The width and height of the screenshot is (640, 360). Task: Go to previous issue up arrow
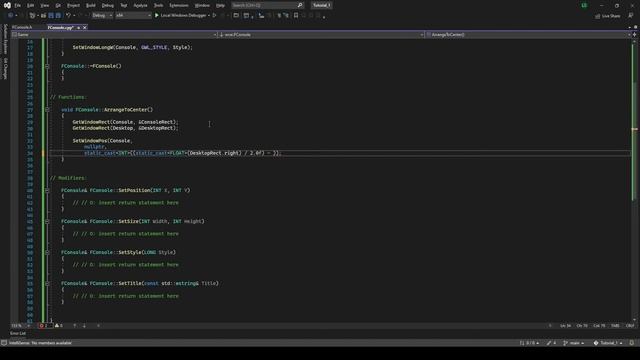[74, 326]
